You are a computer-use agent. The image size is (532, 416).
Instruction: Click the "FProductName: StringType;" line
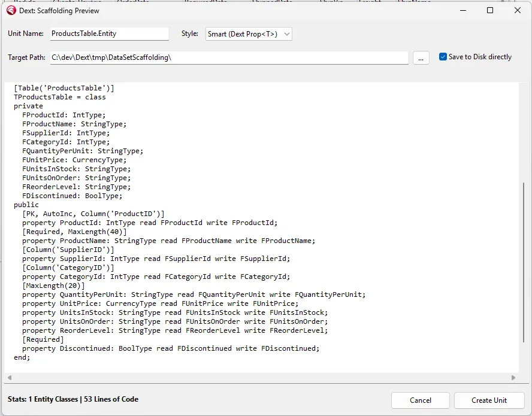[74, 124]
